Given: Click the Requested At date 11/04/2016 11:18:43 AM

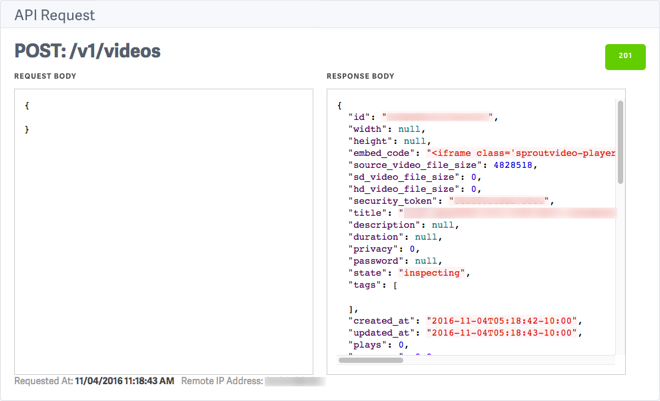Looking at the screenshot, I should (125, 381).
